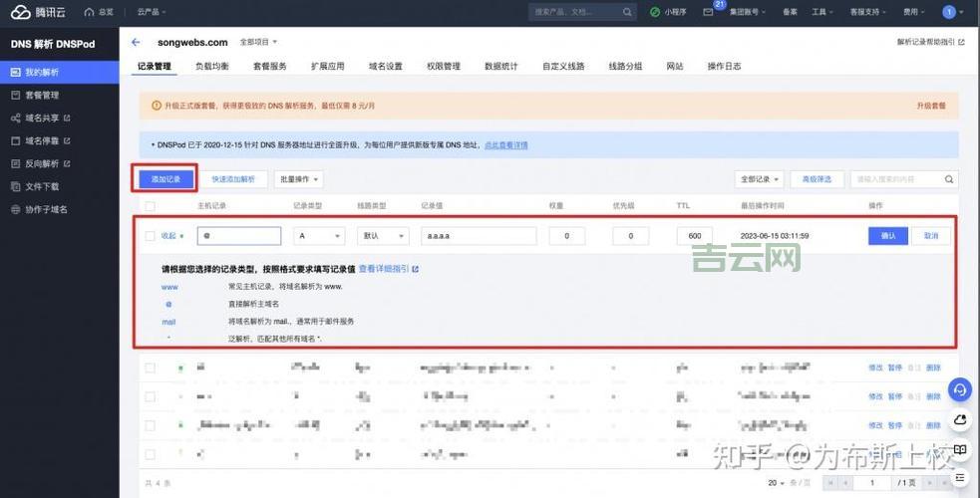Switch to the 负载均衡 tab
This screenshot has height=498, width=980.
[x=212, y=66]
